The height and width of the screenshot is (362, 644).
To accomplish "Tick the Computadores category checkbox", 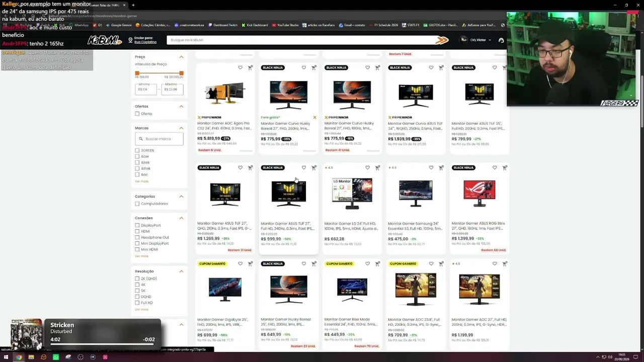I will pyautogui.click(x=137, y=204).
